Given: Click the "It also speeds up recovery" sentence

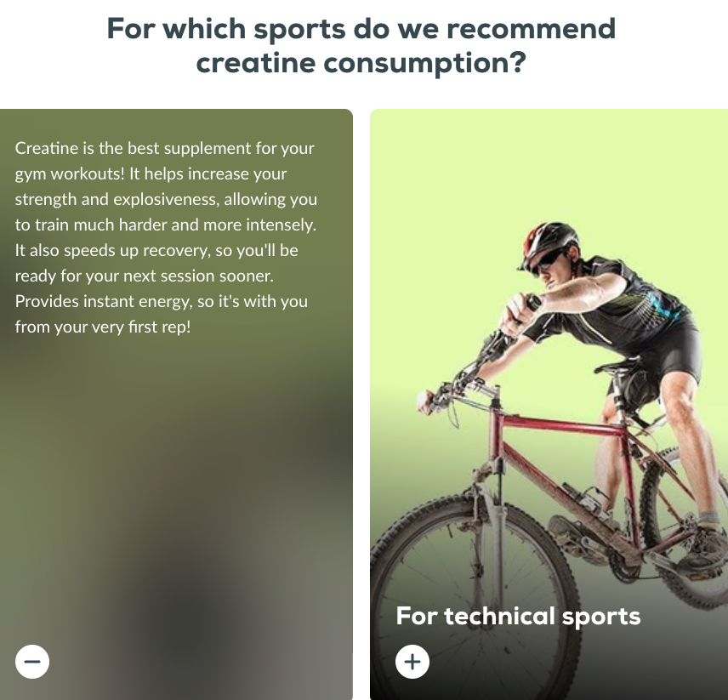Looking at the screenshot, I should click(156, 263).
